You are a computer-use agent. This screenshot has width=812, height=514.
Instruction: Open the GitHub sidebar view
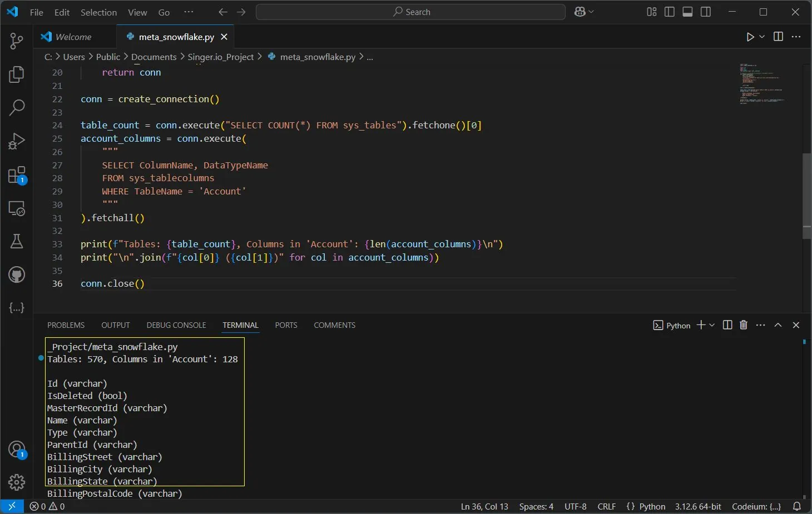point(17,275)
